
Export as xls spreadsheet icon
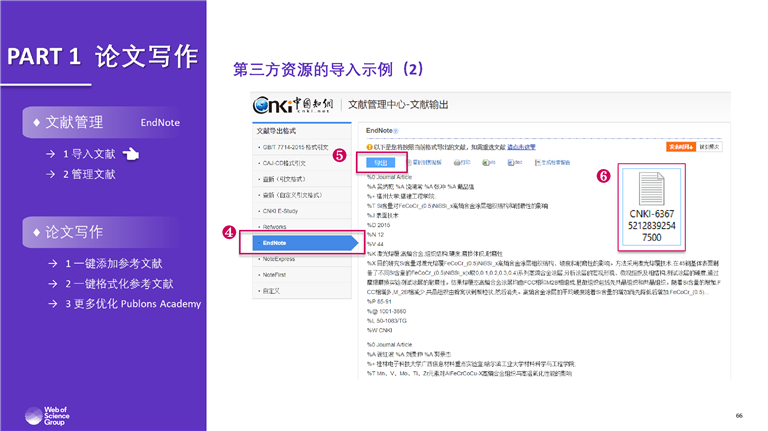[x=489, y=163]
